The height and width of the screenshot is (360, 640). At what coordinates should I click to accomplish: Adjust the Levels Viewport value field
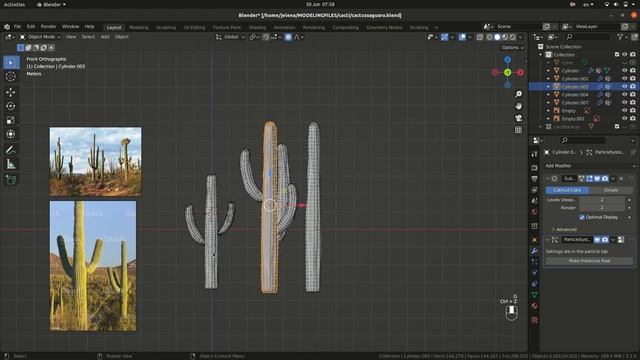(602, 200)
